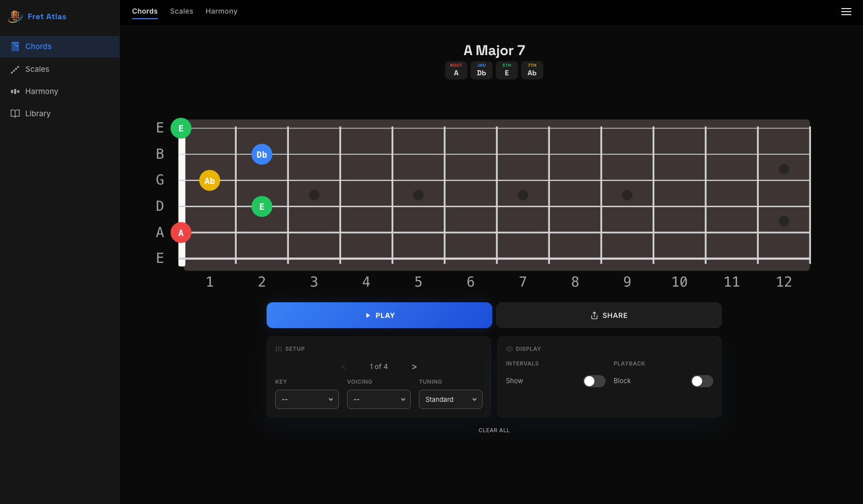Image resolution: width=863 pixels, height=504 pixels.
Task: Open the Voicing dropdown
Action: 378,399
